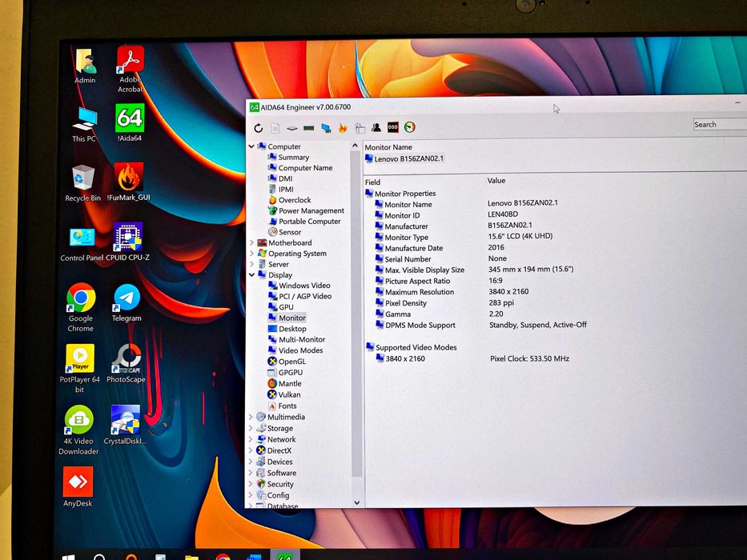Expand the Devices tree node

251,462
